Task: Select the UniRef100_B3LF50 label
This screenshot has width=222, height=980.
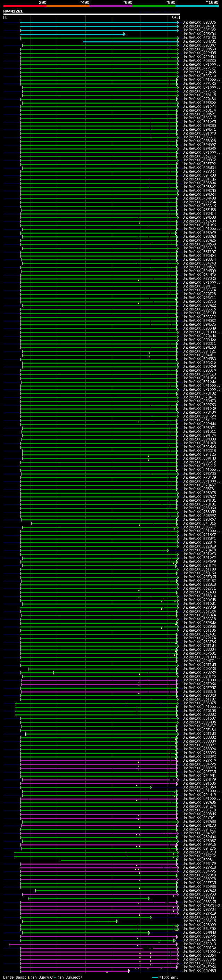Action: (199, 929)
